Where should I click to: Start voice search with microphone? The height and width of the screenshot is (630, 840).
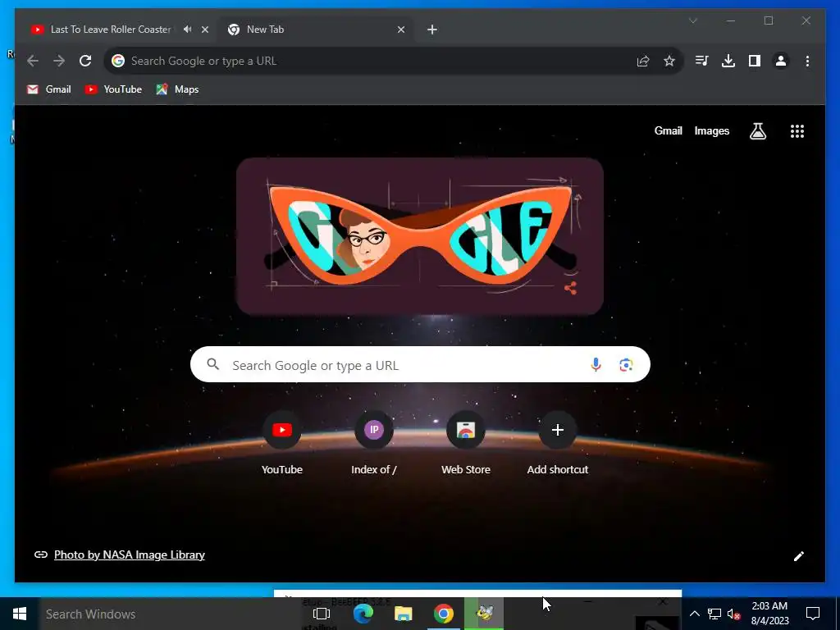(596, 365)
